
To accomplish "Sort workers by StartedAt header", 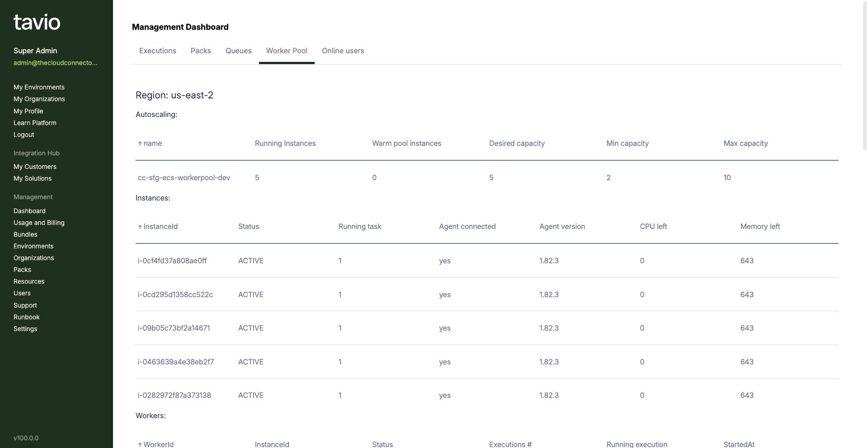I will coord(739,444).
